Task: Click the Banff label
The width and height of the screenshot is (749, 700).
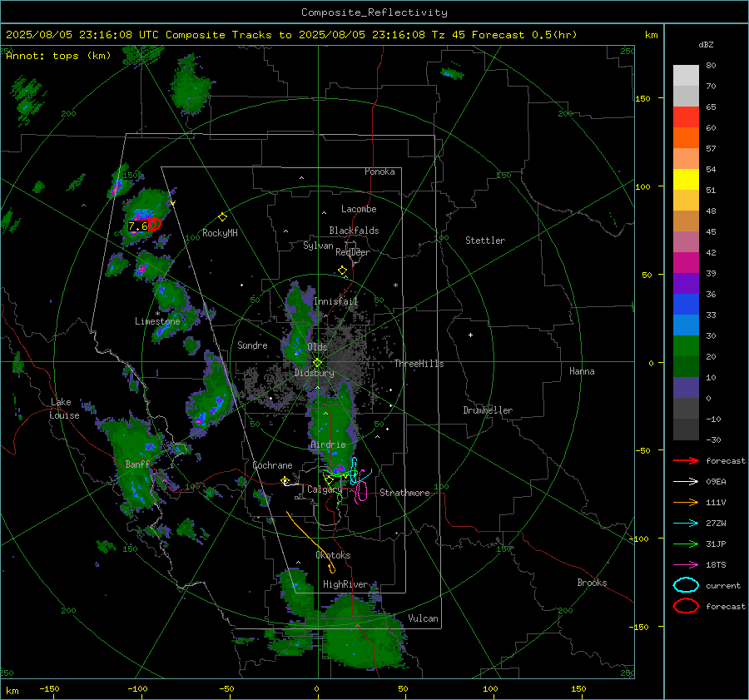Action: [137, 464]
